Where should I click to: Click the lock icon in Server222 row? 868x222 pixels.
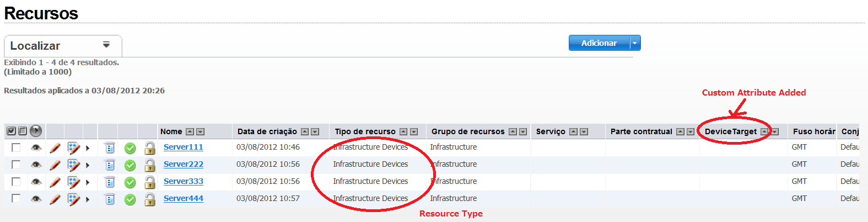tap(149, 165)
